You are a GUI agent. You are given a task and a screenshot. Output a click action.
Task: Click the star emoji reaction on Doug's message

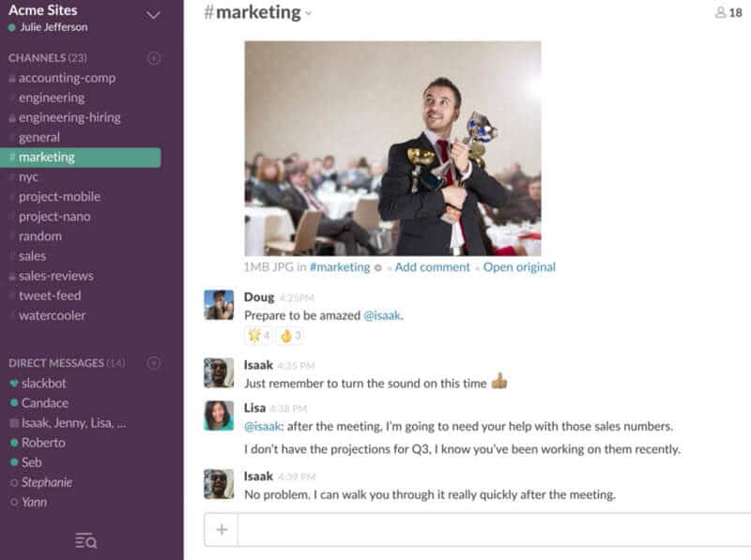click(258, 335)
